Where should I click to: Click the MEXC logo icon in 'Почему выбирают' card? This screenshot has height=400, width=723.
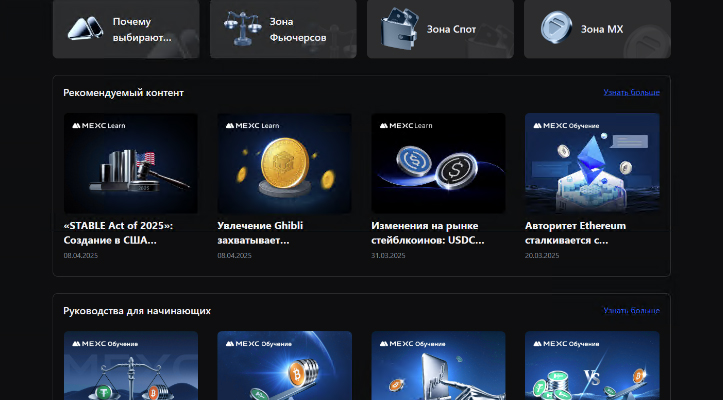[x=85, y=29]
